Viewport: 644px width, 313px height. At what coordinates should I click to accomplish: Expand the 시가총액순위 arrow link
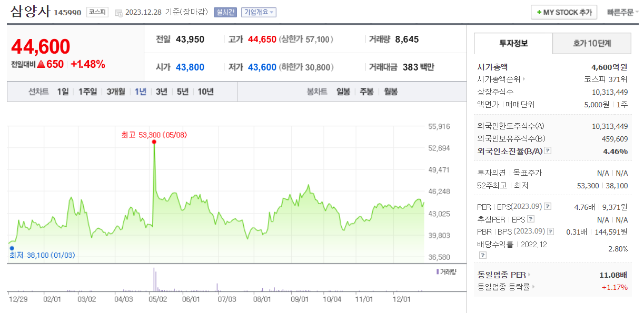(x=500, y=79)
